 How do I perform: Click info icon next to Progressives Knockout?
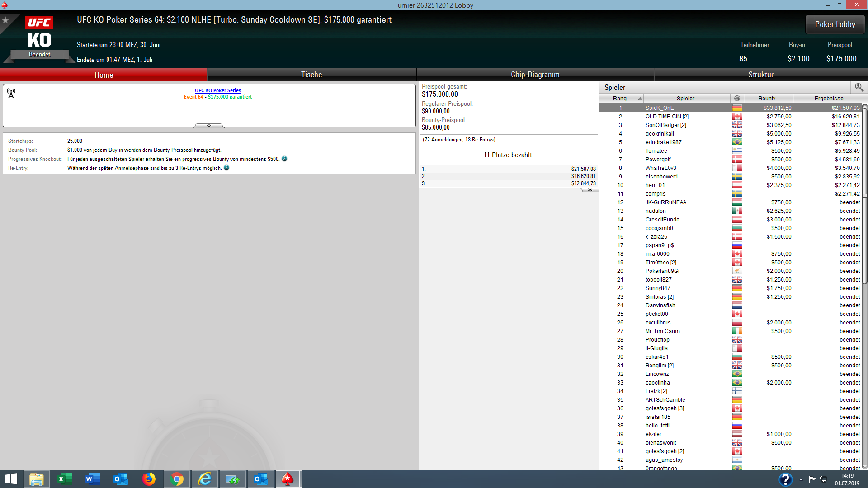click(x=284, y=159)
